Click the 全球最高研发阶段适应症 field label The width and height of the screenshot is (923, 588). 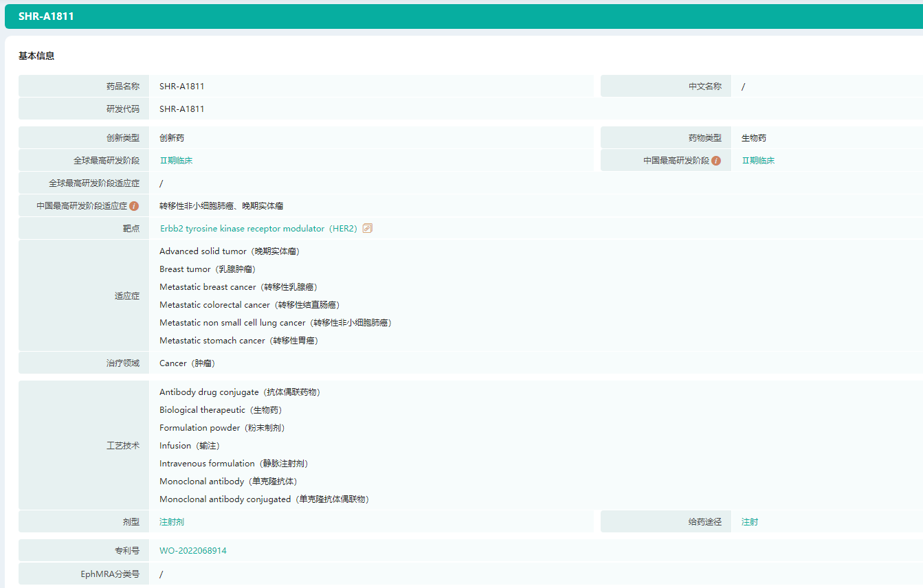[94, 183]
